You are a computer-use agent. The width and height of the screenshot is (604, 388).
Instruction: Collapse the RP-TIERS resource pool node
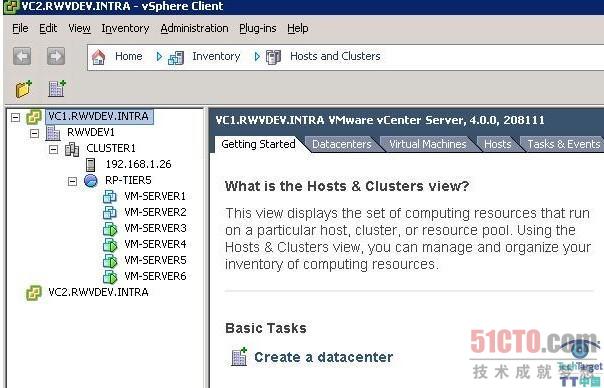point(72,181)
